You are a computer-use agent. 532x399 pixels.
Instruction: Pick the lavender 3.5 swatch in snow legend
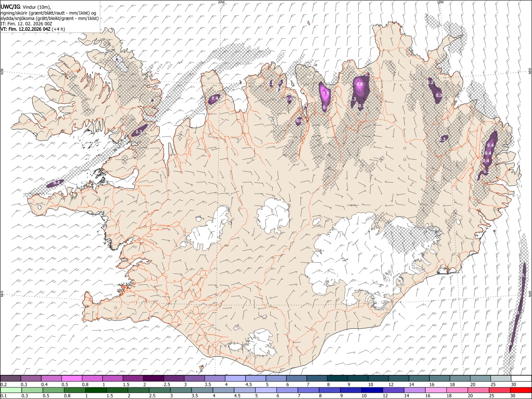click(x=214, y=379)
